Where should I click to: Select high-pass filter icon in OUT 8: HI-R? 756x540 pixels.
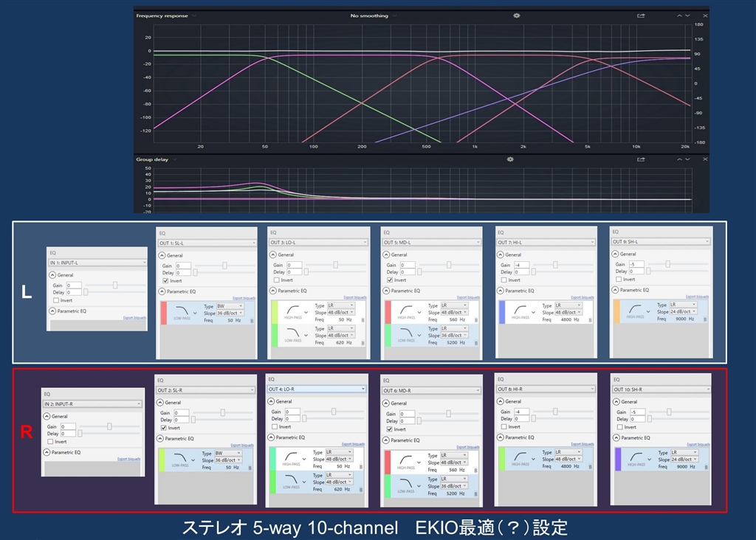click(x=520, y=456)
